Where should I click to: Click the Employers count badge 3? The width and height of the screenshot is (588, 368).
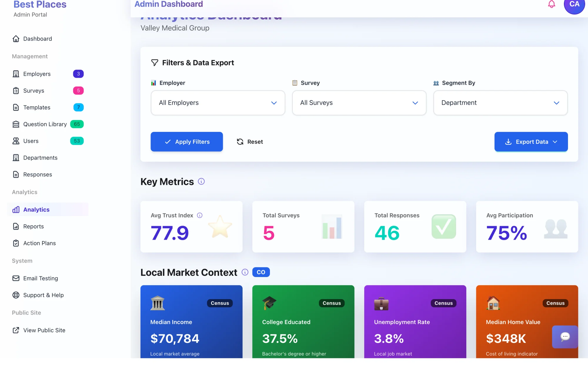point(78,74)
